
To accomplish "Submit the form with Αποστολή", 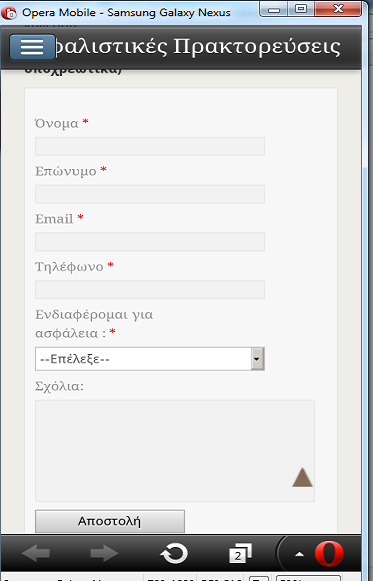I will (x=110, y=521).
